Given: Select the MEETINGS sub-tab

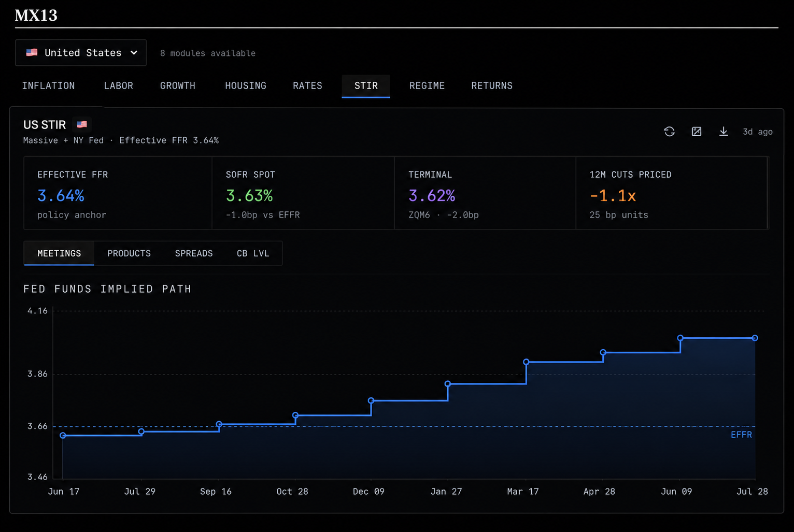Looking at the screenshot, I should [59, 253].
